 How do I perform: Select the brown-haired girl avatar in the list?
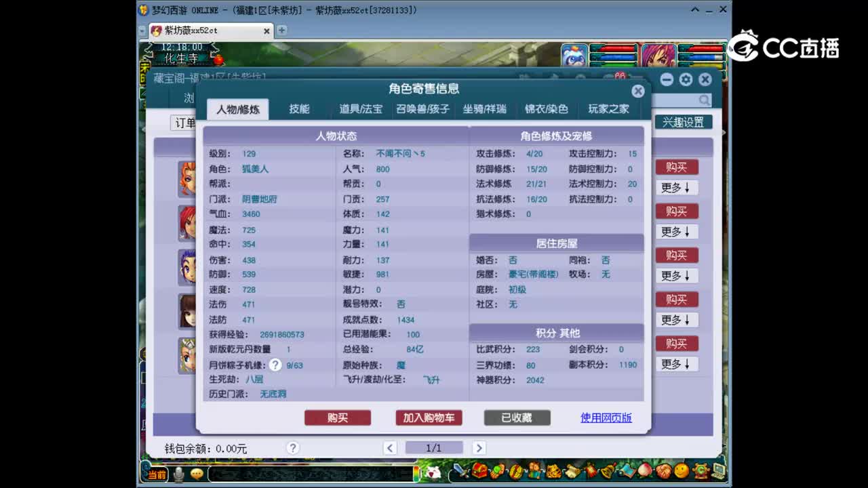(x=187, y=311)
